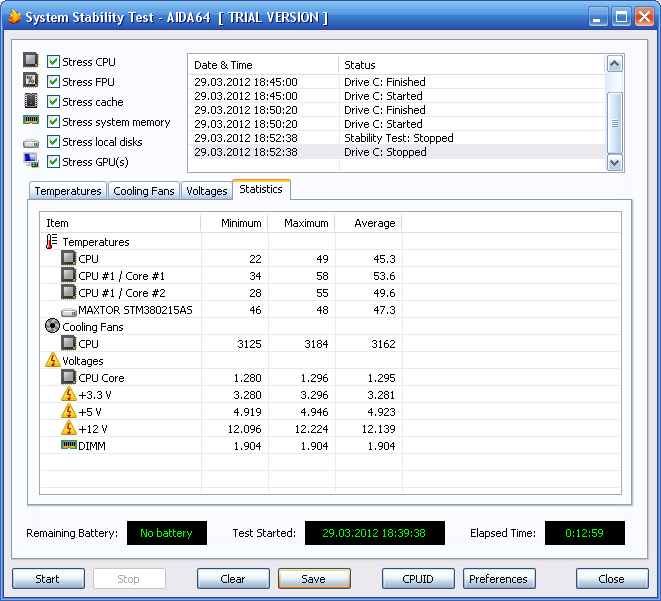Viewport: 661px width, 601px height.
Task: Disable the Stress cache checkbox
Action: tap(53, 102)
